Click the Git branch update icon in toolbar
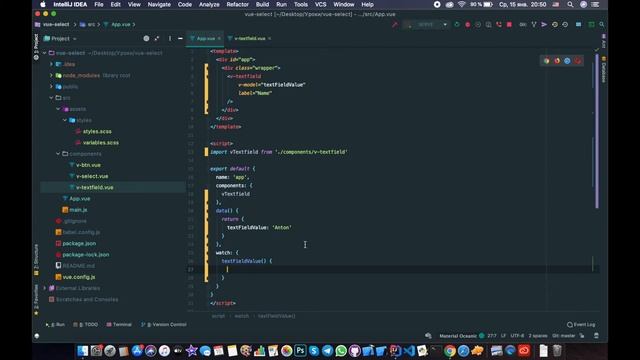 tap(534, 24)
